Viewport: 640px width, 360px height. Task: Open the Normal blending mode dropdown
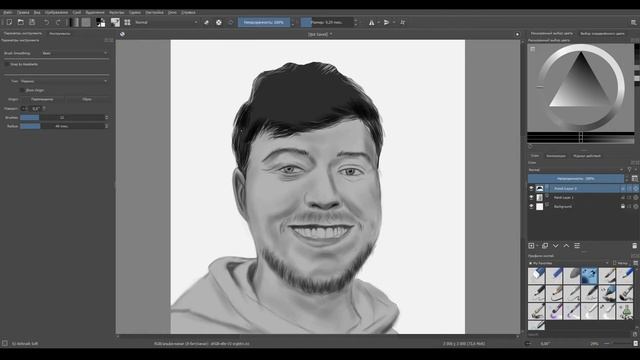(167, 22)
